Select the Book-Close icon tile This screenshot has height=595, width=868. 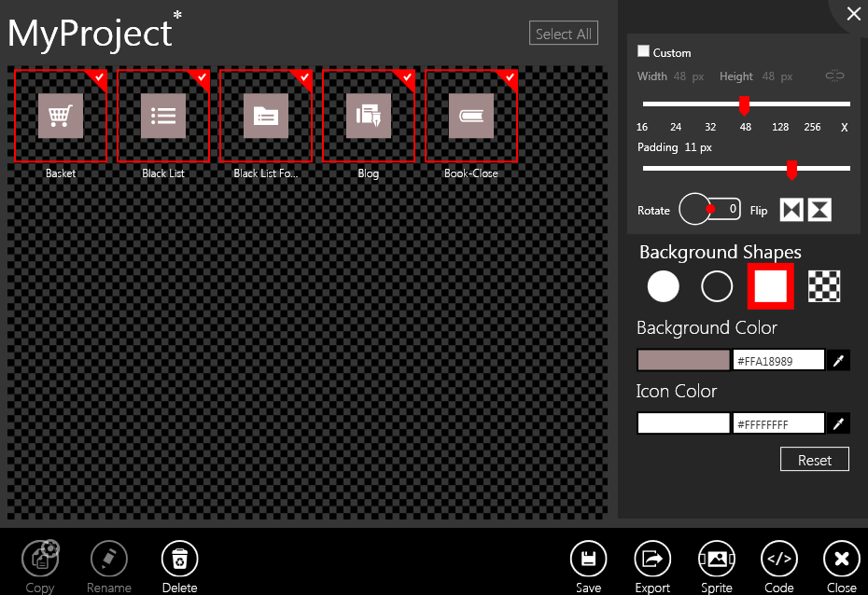471,116
